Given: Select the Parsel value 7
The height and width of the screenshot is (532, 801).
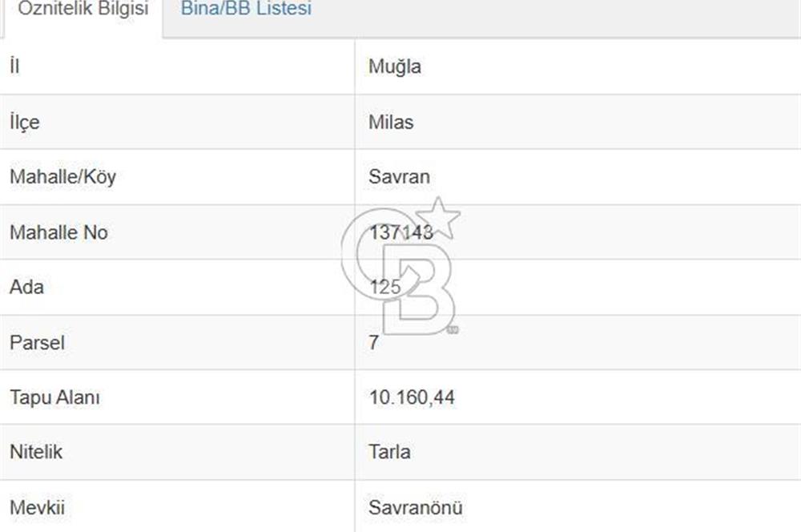Looking at the screenshot, I should pyautogui.click(x=371, y=342).
